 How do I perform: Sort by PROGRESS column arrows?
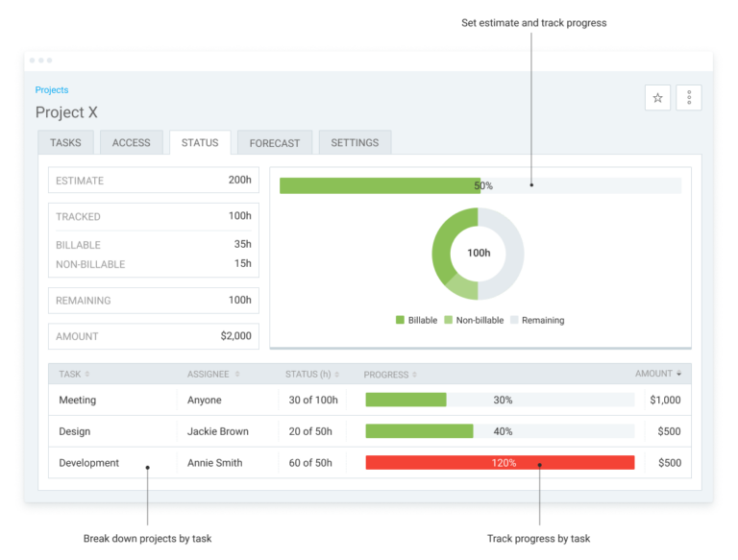(415, 375)
